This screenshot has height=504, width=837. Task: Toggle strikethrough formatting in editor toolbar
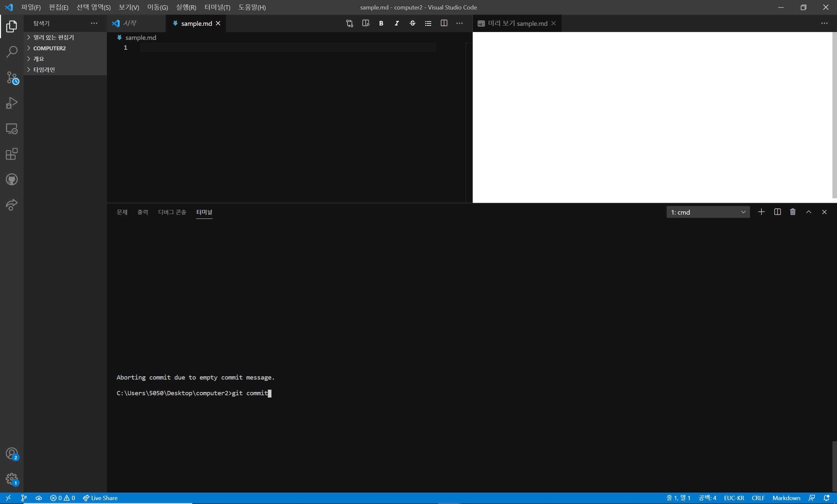click(412, 24)
